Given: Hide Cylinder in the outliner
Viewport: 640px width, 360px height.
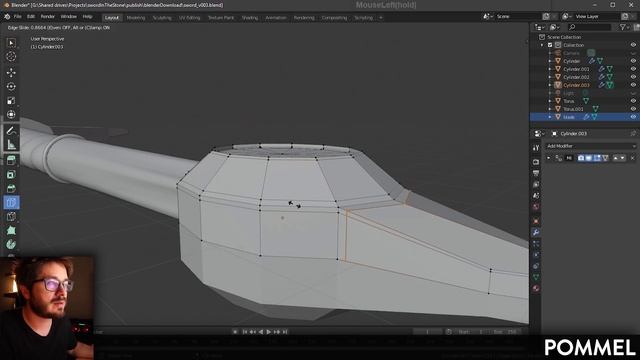Looking at the screenshot, I should pyautogui.click(x=633, y=61).
